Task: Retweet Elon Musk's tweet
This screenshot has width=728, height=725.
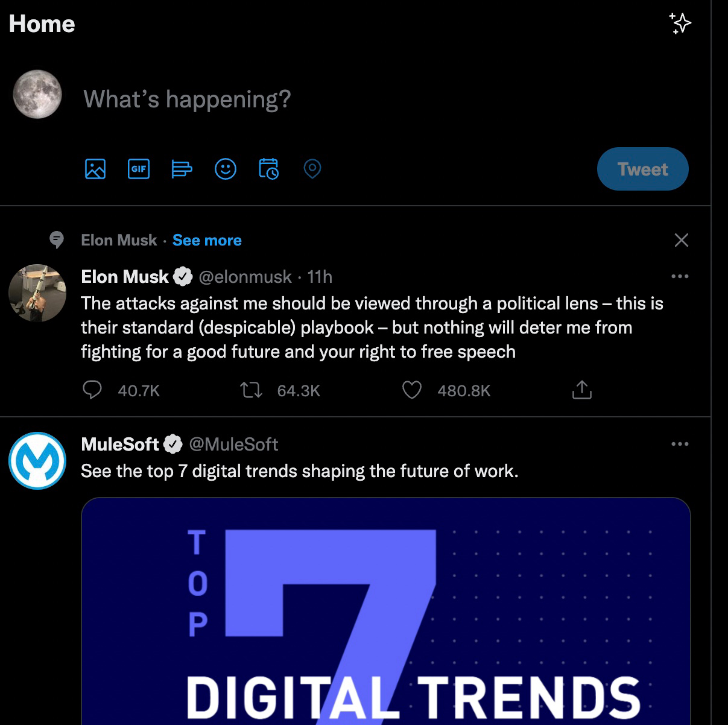Action: 251,390
